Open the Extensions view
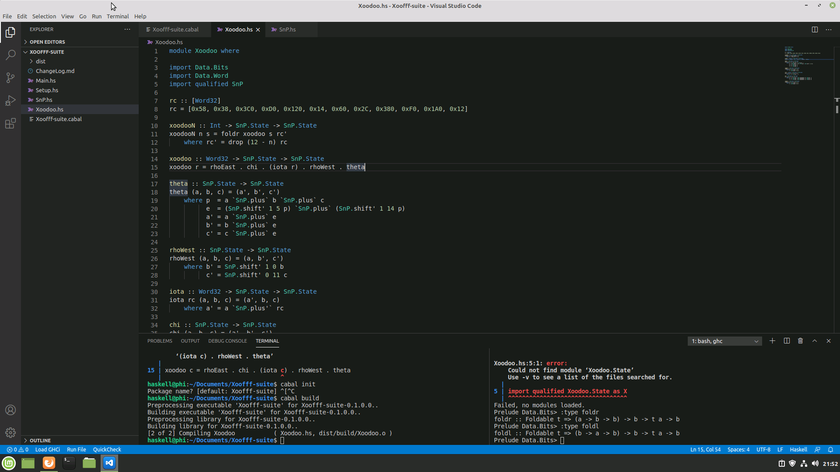The image size is (840, 472). tap(10, 124)
